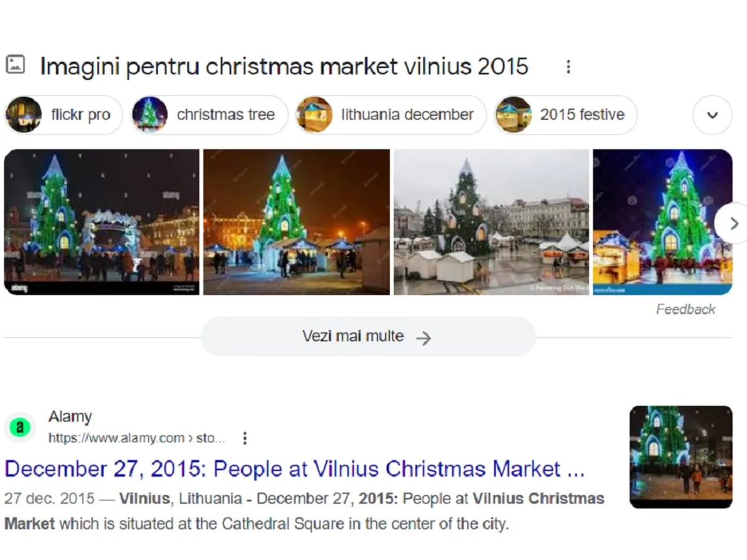Image resolution: width=747 pixels, height=560 pixels.
Task: Select the flickr pro filter chip
Action: pos(63,115)
